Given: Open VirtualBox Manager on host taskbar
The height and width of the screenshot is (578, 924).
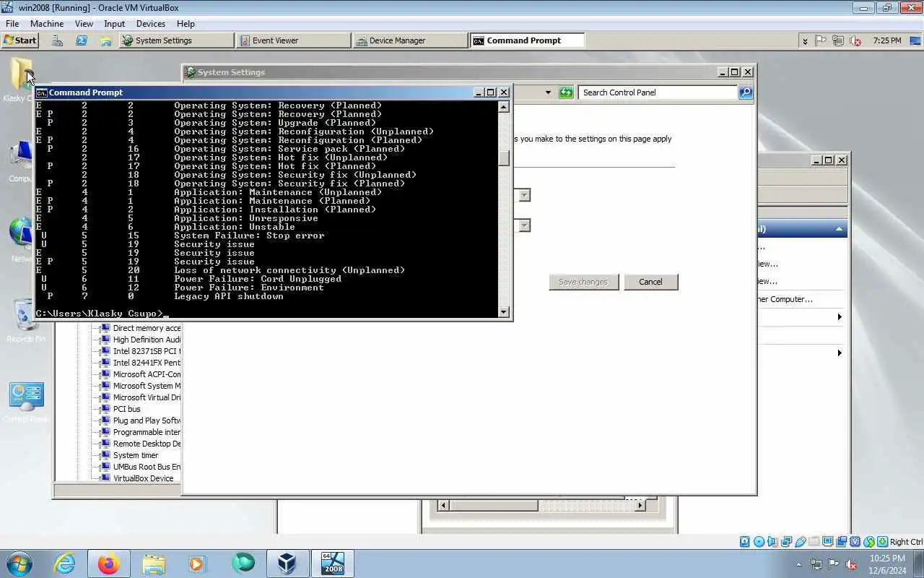Looking at the screenshot, I should [x=287, y=564].
